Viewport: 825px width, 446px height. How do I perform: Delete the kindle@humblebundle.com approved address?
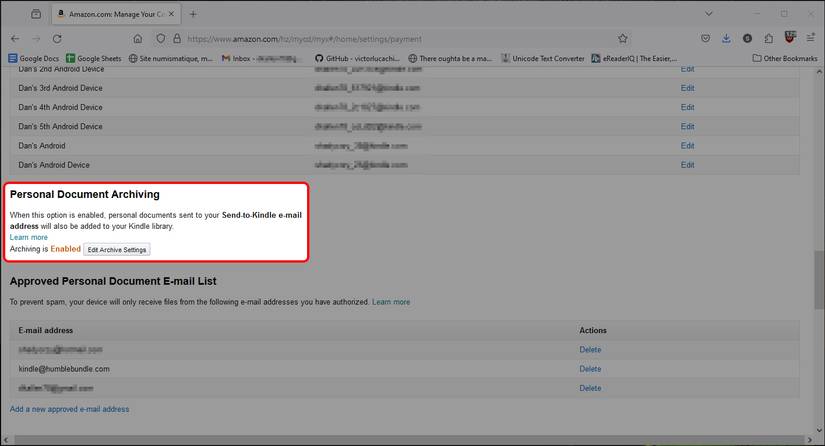[590, 369]
